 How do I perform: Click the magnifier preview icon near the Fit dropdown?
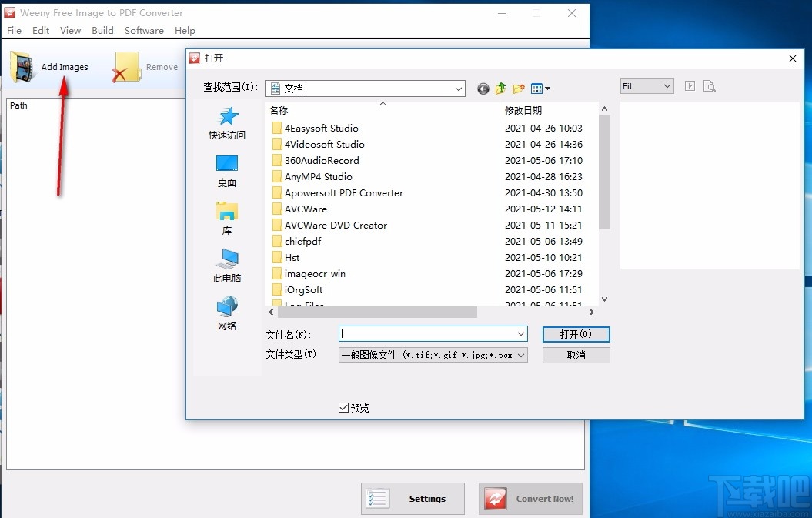pos(709,85)
